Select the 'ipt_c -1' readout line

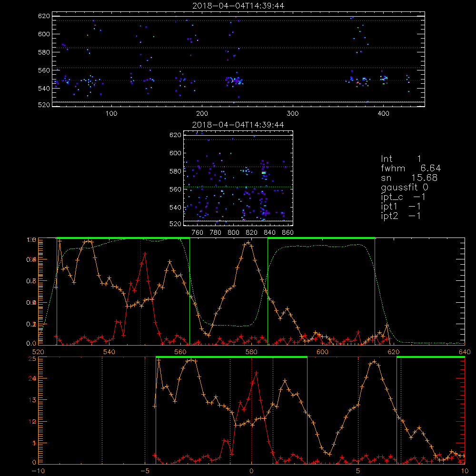point(403,198)
